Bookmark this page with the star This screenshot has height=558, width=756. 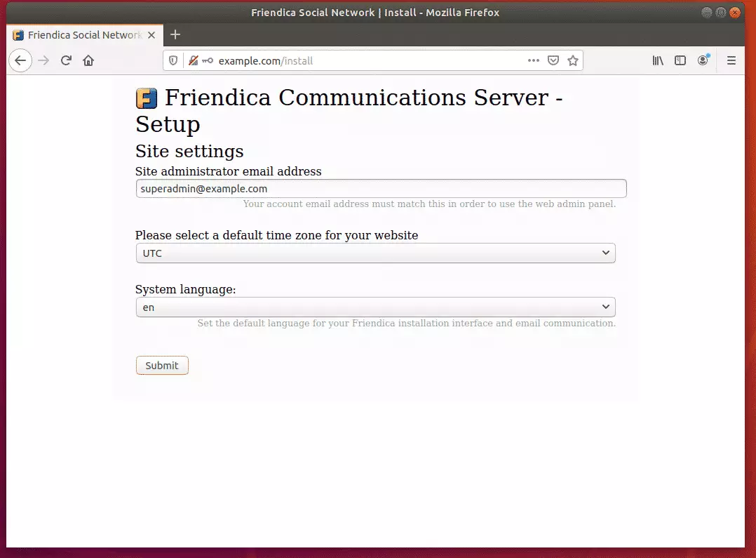pyautogui.click(x=573, y=61)
